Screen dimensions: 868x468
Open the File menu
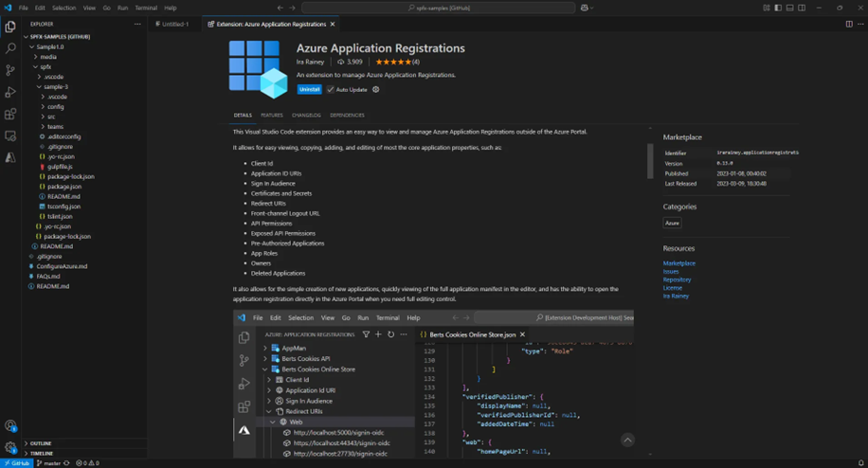coord(24,8)
